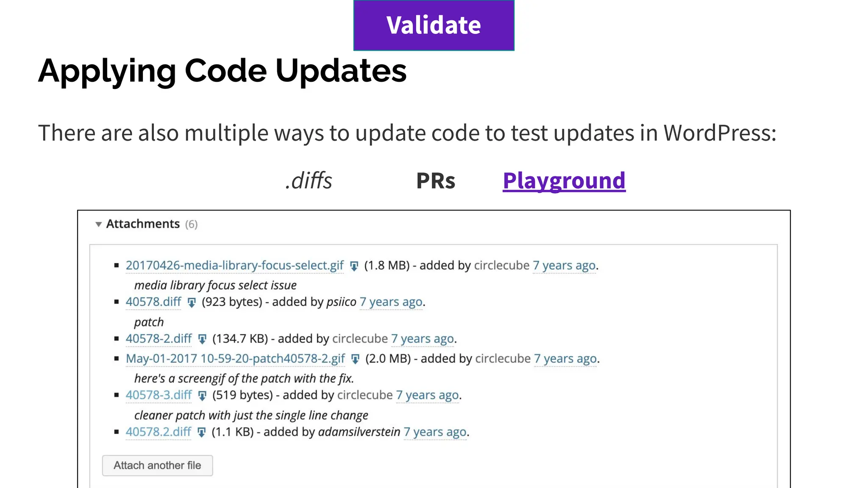Click the purple Validate button
This screenshot has height=488, width=868.
click(434, 25)
